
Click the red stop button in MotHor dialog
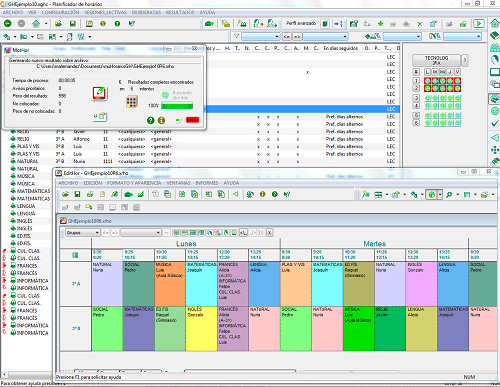[192, 120]
